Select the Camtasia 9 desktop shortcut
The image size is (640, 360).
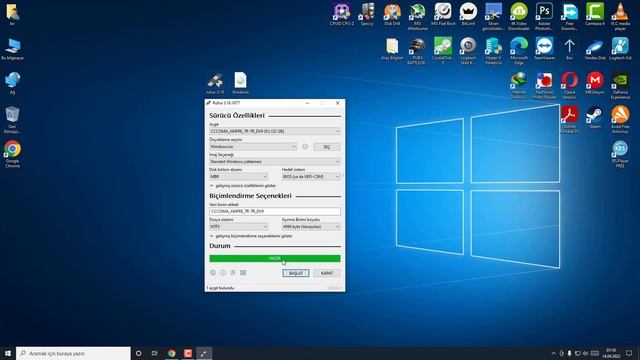point(595,15)
